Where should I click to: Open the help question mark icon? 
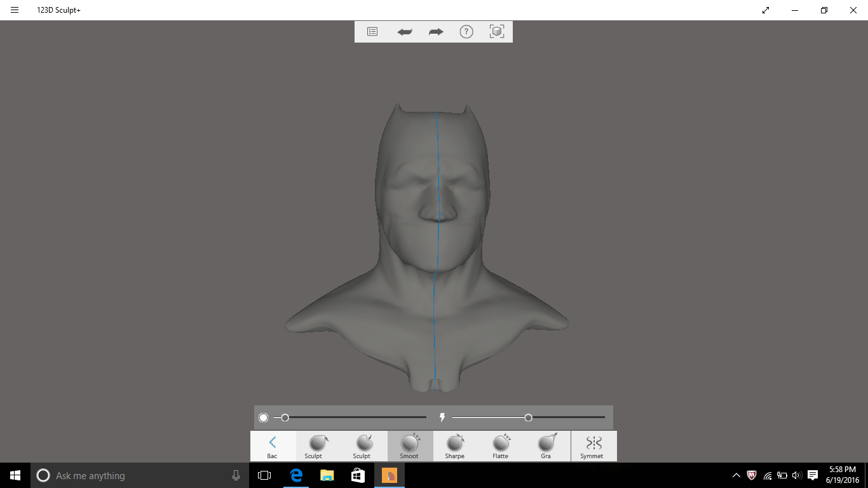coord(466,32)
